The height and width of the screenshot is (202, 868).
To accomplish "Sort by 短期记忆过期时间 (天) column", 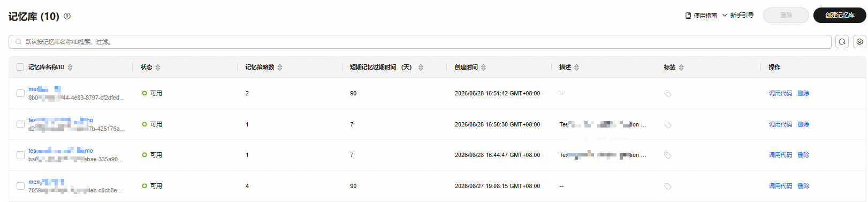I will [421, 68].
